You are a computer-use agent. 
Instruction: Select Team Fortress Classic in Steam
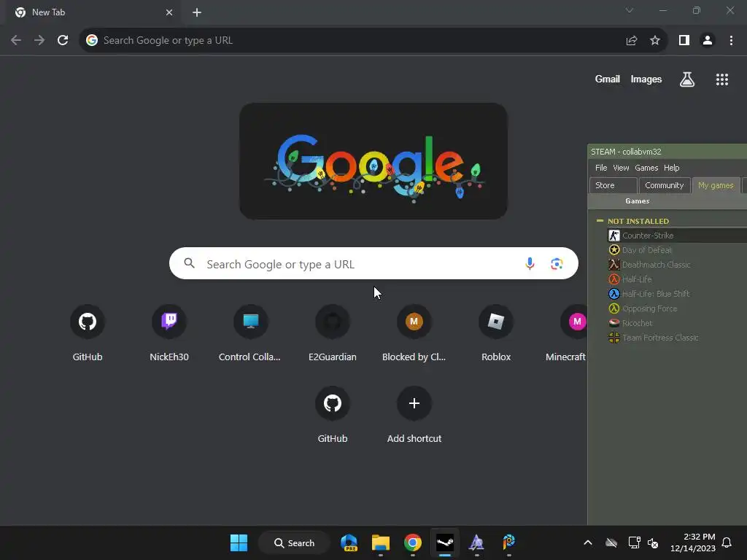676,338
